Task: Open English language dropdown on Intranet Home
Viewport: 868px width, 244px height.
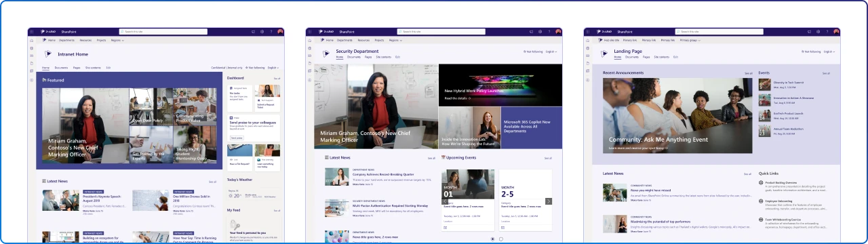Action: (x=273, y=68)
